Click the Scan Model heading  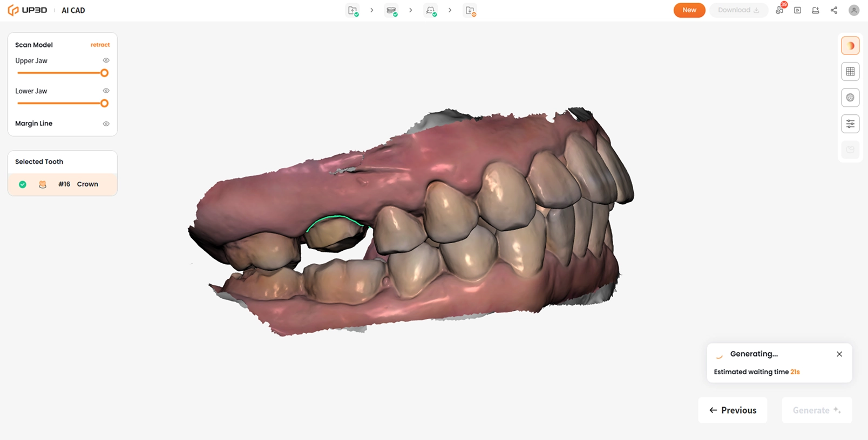click(34, 45)
